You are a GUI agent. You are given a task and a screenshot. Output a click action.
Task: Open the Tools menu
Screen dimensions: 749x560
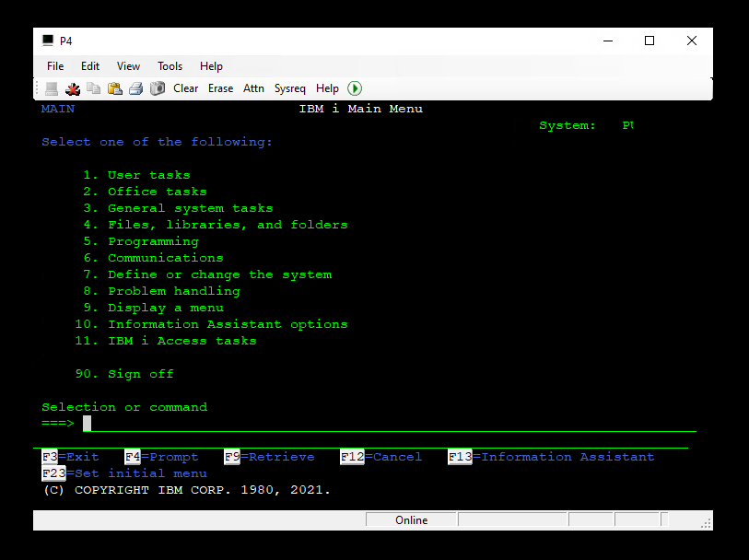[170, 66]
